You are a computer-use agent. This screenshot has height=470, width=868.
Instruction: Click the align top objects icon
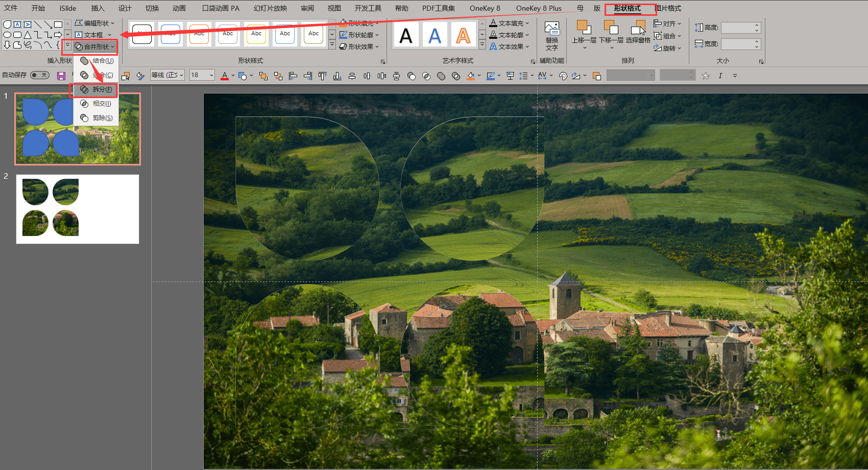point(323,76)
